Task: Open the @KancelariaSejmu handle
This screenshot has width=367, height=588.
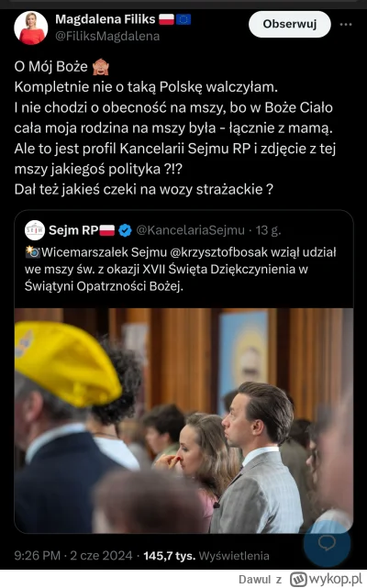Action: click(x=190, y=230)
